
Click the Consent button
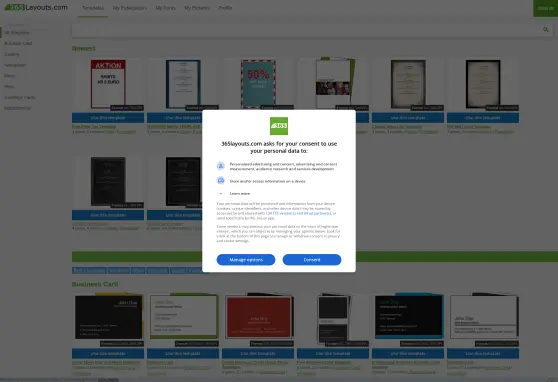pos(312,260)
